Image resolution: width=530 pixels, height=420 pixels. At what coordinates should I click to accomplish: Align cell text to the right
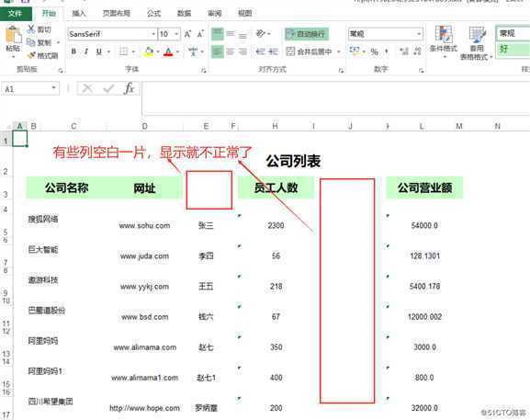242,51
